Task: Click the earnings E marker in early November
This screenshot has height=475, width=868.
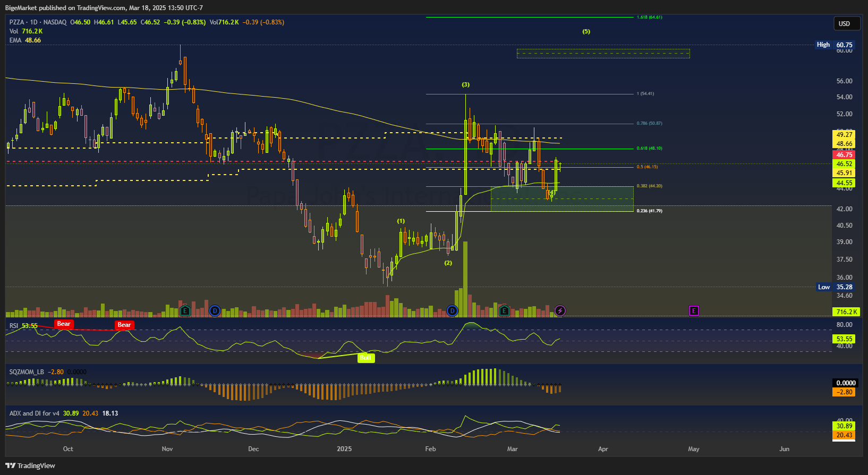Action: (185, 310)
